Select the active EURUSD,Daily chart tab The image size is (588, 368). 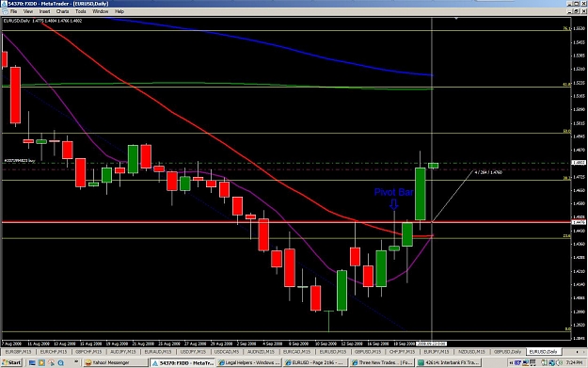click(x=544, y=352)
